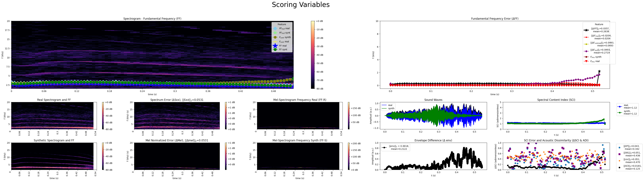Click the light blue diamond FFmsf real marker

[275, 29]
